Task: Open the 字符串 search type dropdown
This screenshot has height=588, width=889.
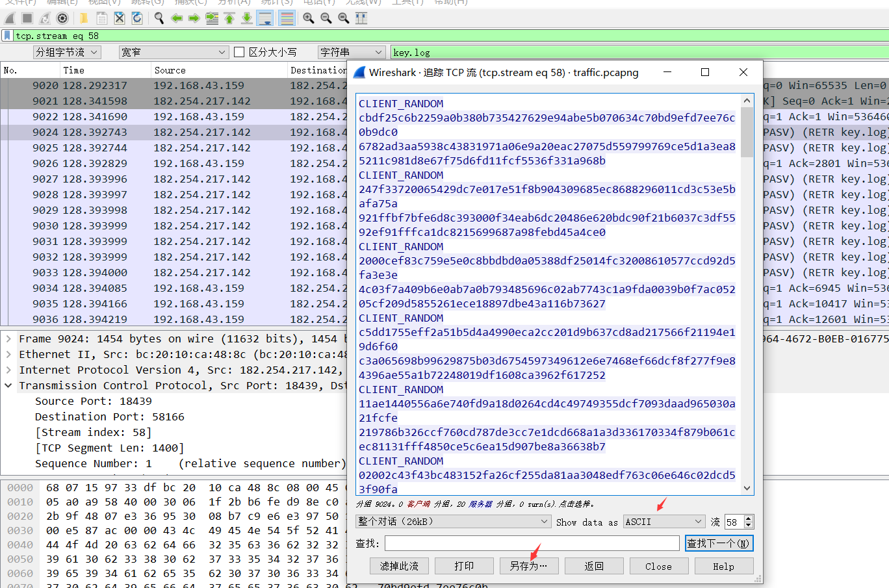Action: [x=352, y=52]
